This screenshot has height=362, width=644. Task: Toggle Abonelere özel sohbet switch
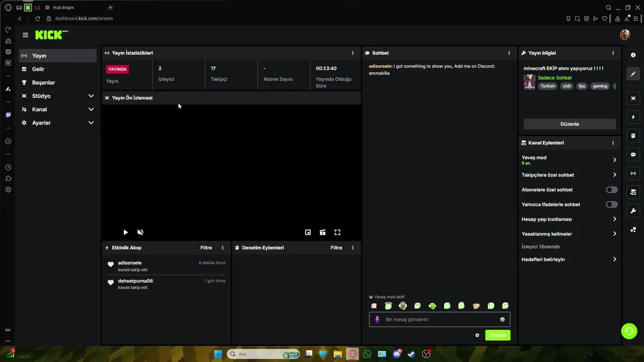[611, 190]
